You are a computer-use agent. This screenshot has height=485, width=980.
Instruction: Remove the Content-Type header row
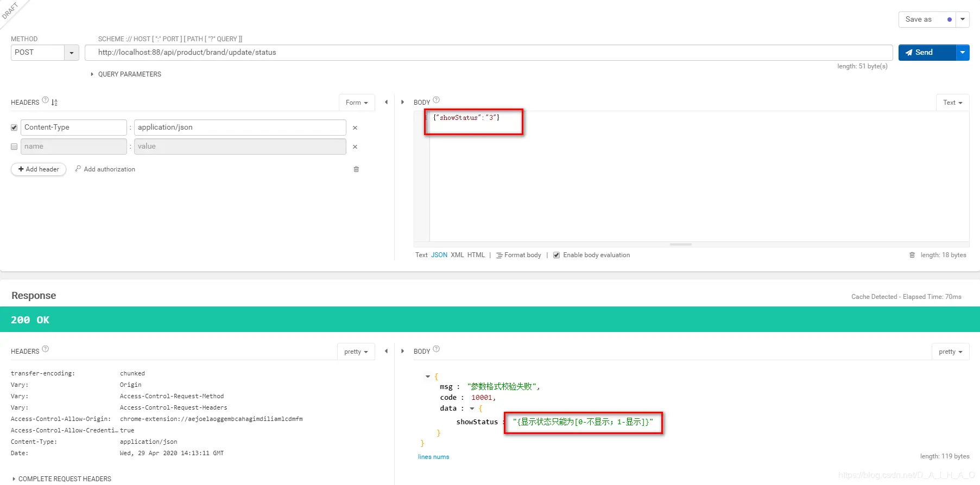(x=355, y=128)
